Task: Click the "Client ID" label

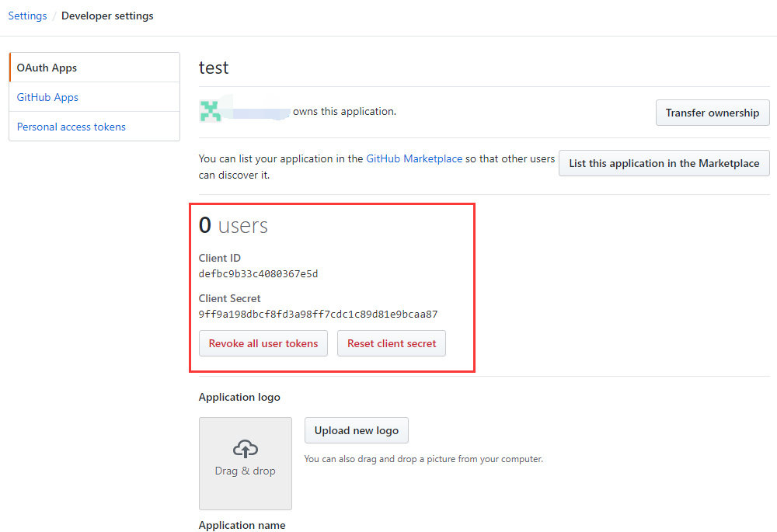Action: tap(220, 258)
